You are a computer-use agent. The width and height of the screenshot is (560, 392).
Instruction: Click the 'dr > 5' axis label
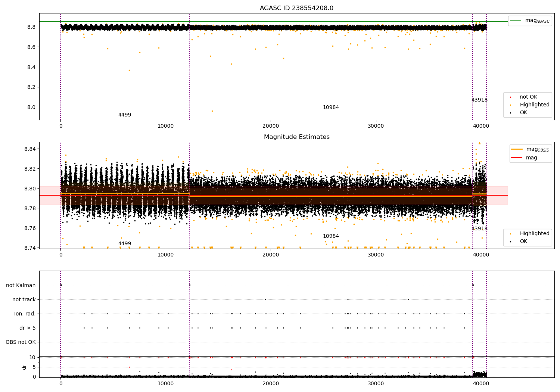[28, 328]
